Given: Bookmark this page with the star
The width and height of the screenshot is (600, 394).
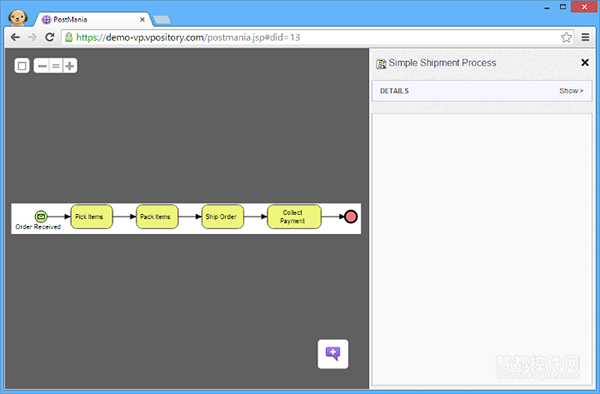Looking at the screenshot, I should coord(566,37).
